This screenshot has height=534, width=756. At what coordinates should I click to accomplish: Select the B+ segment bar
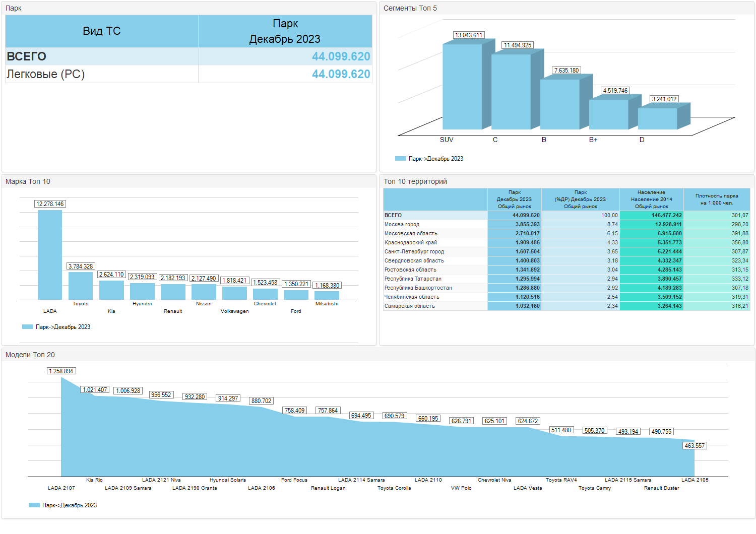point(609,114)
